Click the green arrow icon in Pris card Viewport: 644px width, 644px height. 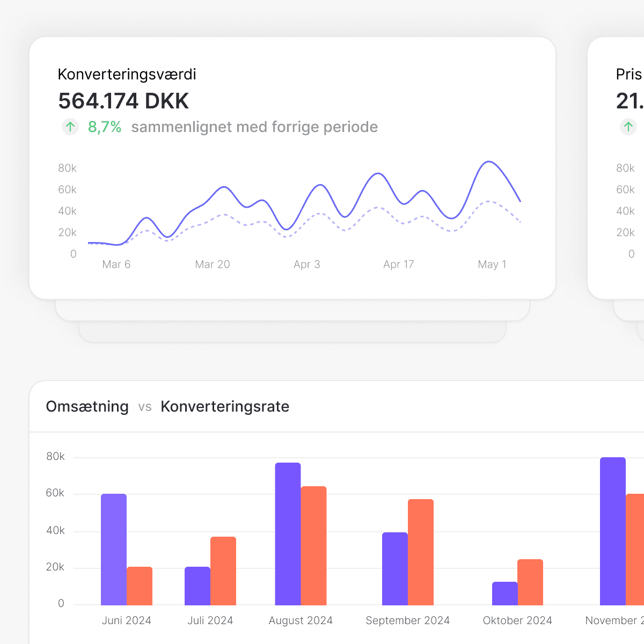628,127
